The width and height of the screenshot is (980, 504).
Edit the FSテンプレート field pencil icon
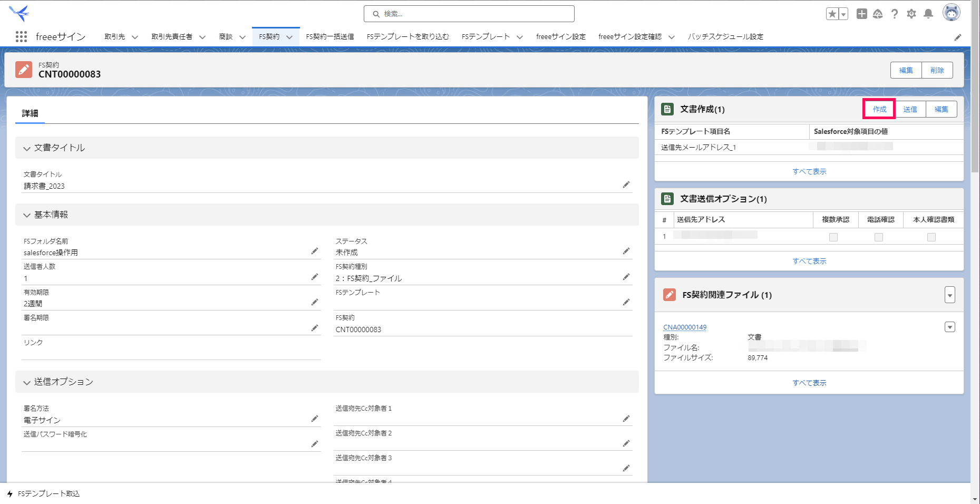click(626, 302)
